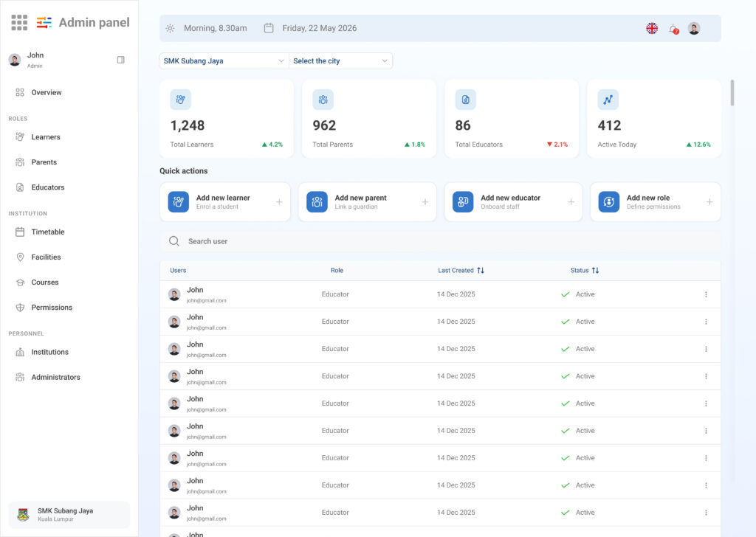Click the 1,248 total learners figure
This screenshot has width=756, height=537.
click(188, 125)
